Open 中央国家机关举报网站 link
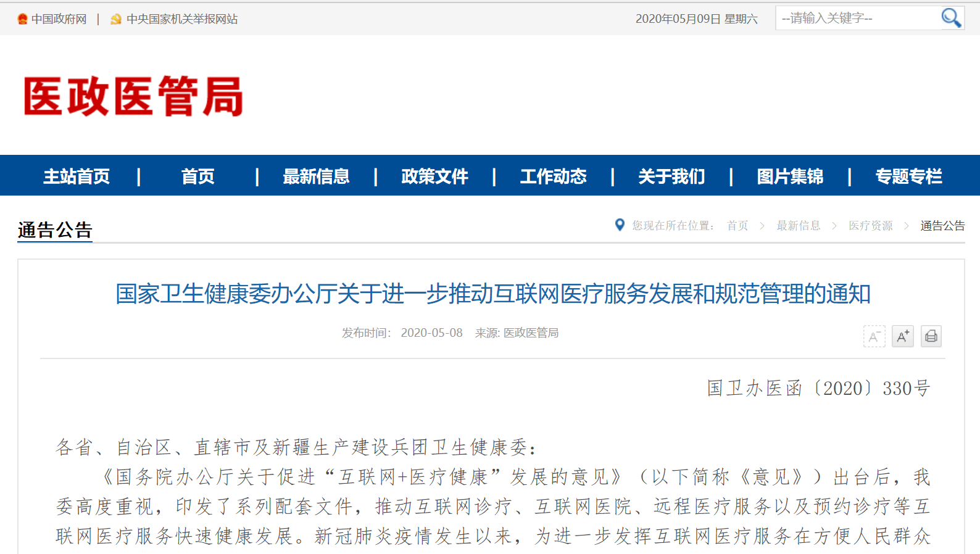980x554 pixels. [x=182, y=19]
